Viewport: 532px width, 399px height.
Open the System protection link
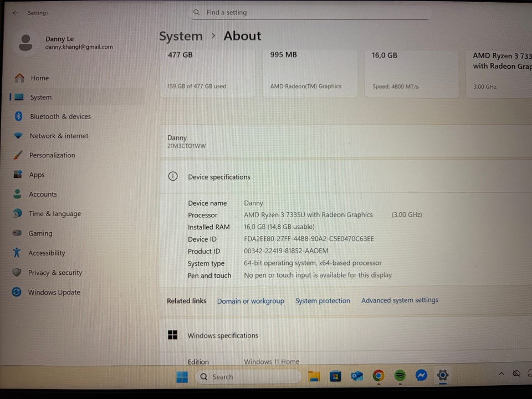pyautogui.click(x=323, y=300)
